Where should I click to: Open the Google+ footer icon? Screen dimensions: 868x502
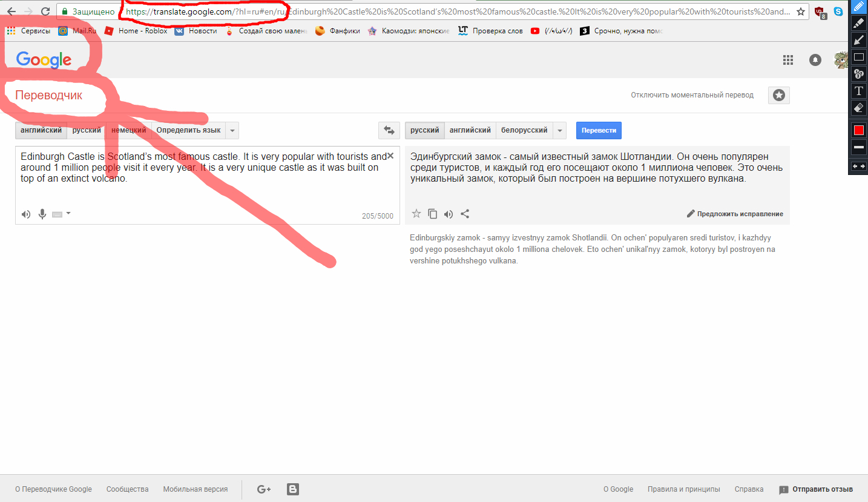tap(264, 489)
